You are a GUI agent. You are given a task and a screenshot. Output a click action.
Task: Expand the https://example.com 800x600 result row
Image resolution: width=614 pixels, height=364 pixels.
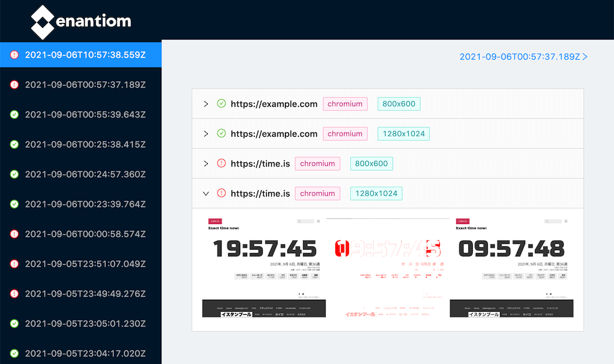206,104
